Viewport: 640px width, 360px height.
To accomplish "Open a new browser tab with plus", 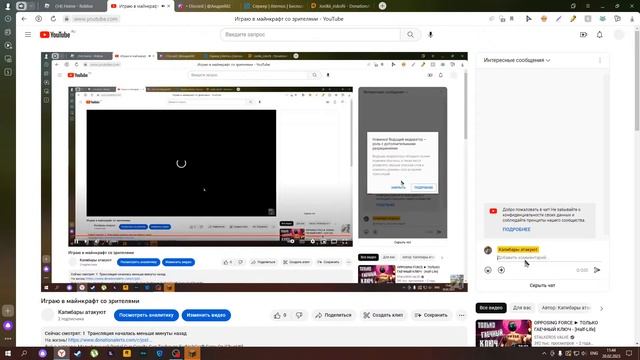I will pyautogui.click(x=382, y=6).
